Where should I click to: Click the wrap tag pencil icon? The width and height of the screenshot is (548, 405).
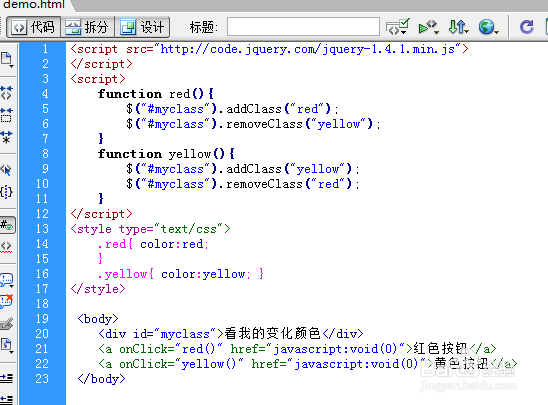click(7, 324)
